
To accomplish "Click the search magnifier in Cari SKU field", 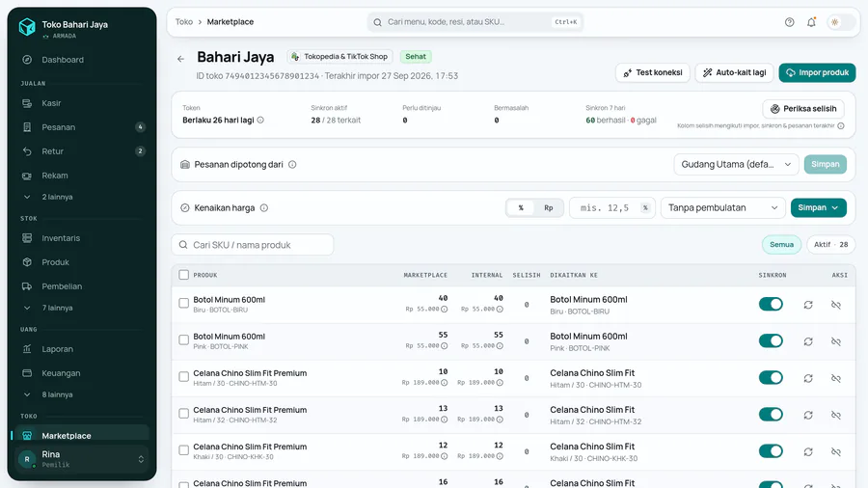I will (183, 245).
